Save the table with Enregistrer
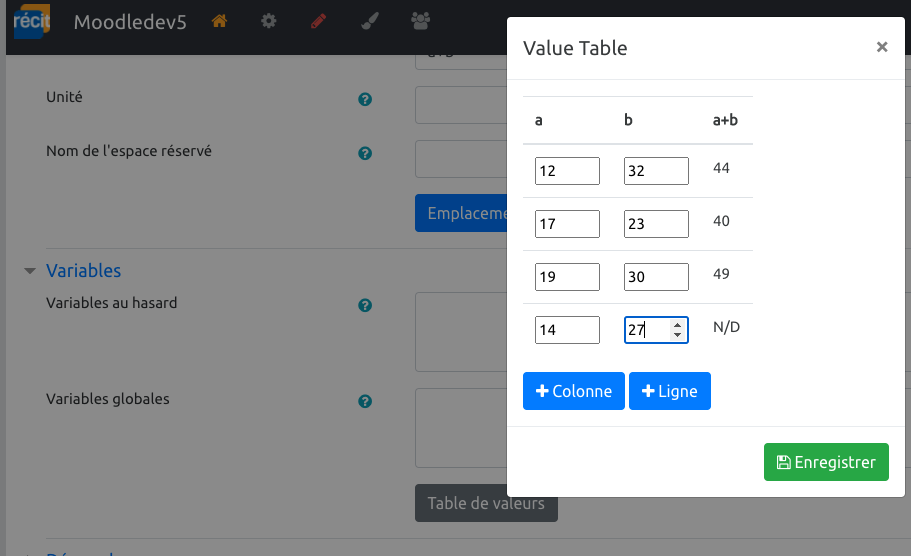Screen dimensions: 911x556 [x=826, y=462]
